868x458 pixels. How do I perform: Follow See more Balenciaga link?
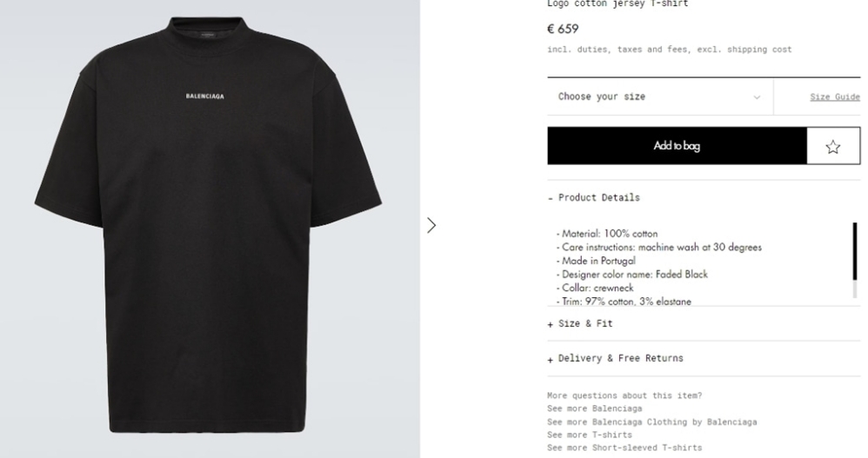595,408
